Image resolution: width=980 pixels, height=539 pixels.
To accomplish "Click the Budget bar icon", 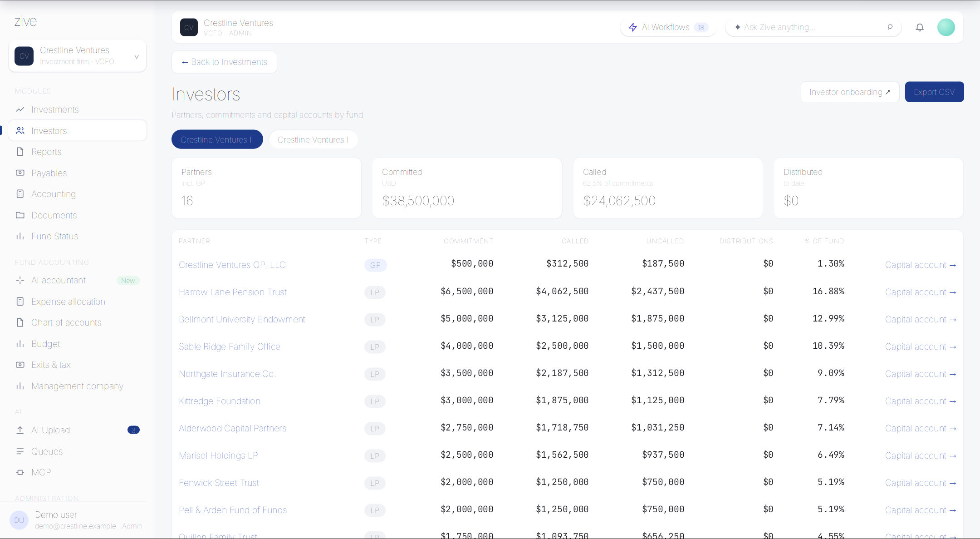I will (20, 344).
